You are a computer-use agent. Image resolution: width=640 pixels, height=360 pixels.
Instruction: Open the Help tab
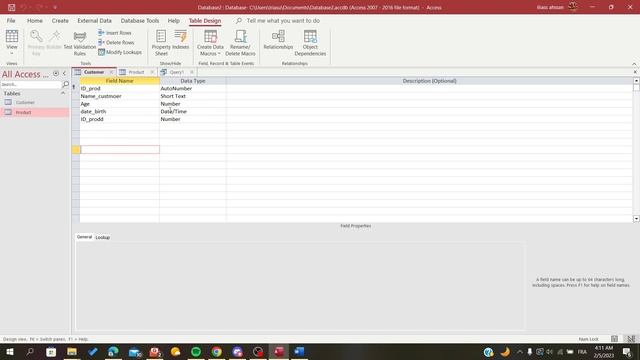(x=173, y=20)
